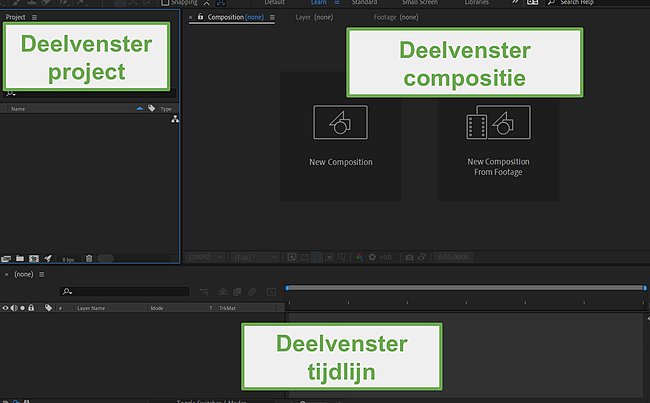The height and width of the screenshot is (403, 650).
Task: Open the composition mini-flowchart icon in timeline
Action: (x=204, y=292)
